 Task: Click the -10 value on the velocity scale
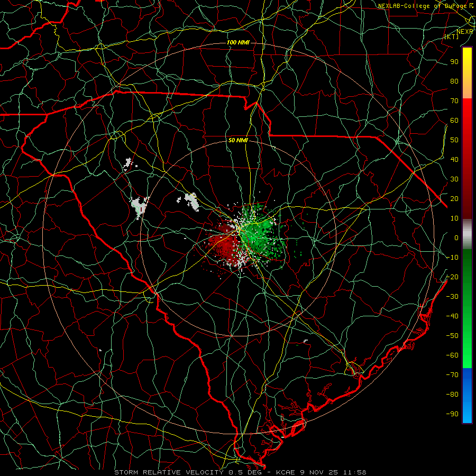tap(452, 258)
